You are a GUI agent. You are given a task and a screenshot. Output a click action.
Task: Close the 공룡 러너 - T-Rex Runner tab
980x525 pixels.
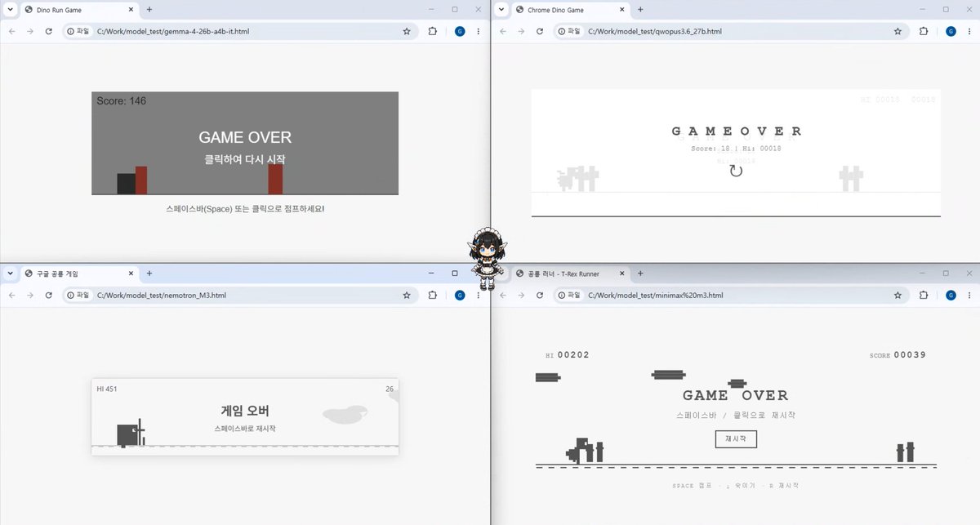[622, 274]
